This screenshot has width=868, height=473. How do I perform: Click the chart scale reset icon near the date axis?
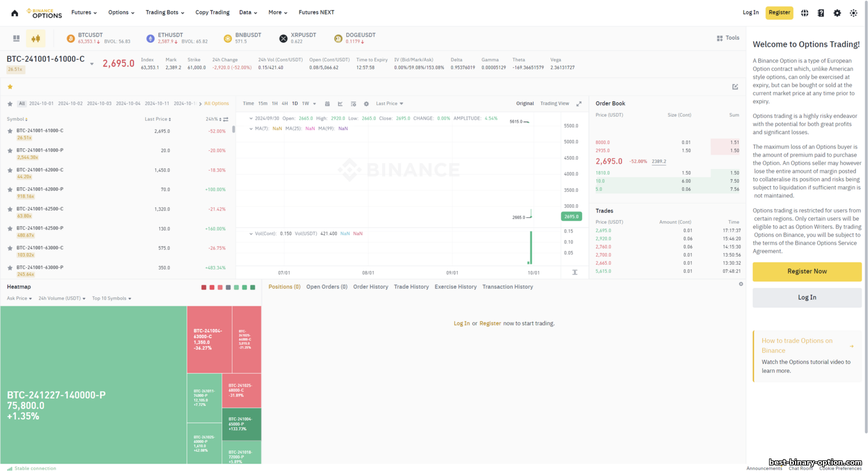(575, 272)
